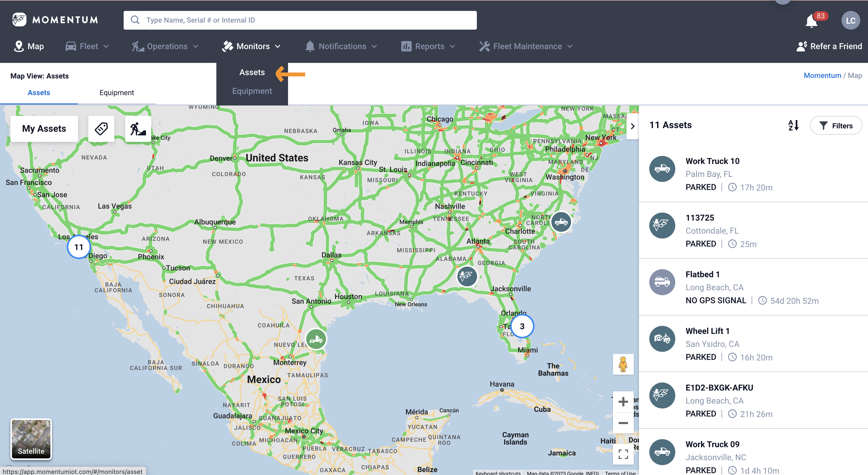This screenshot has height=475, width=868.
Task: Switch map to Satellite view
Action: pos(31,439)
